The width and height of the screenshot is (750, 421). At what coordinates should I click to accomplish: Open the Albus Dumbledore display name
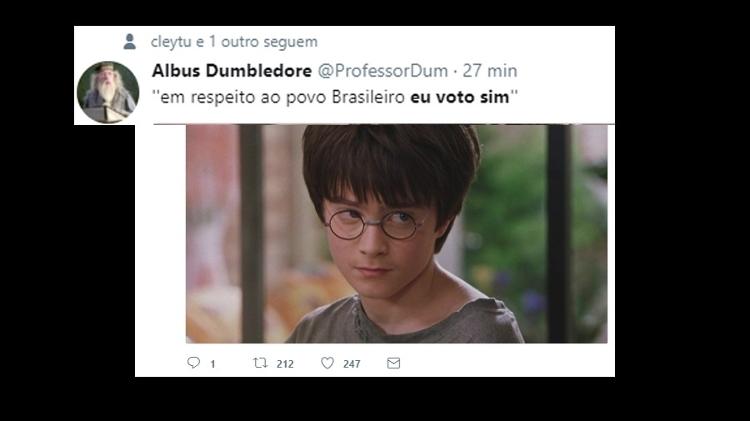click(232, 71)
